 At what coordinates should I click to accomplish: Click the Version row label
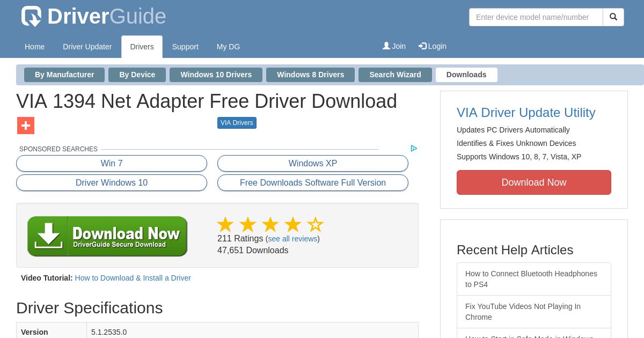coord(34,332)
